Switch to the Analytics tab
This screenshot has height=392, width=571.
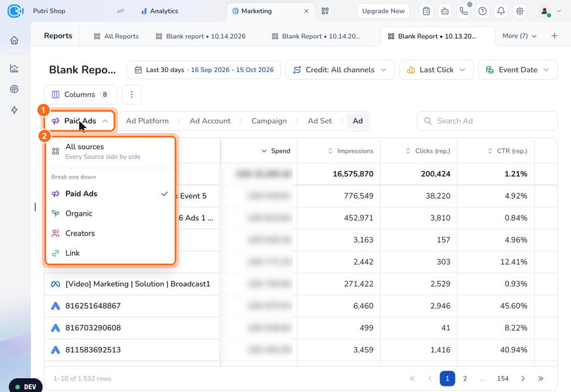160,11
